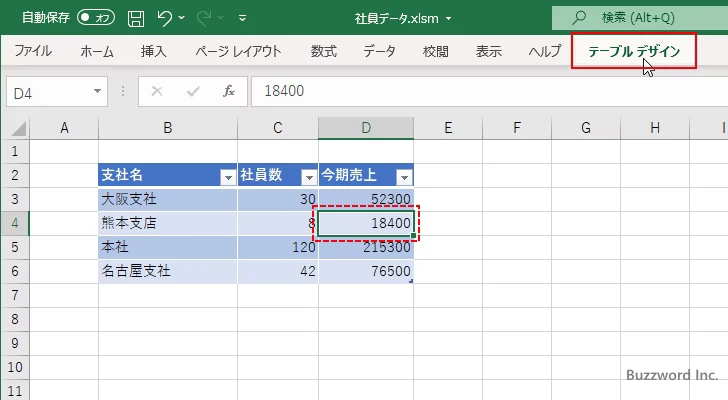728x400 pixels.
Task: Open the テーブル デザイン tab
Action: [634, 51]
